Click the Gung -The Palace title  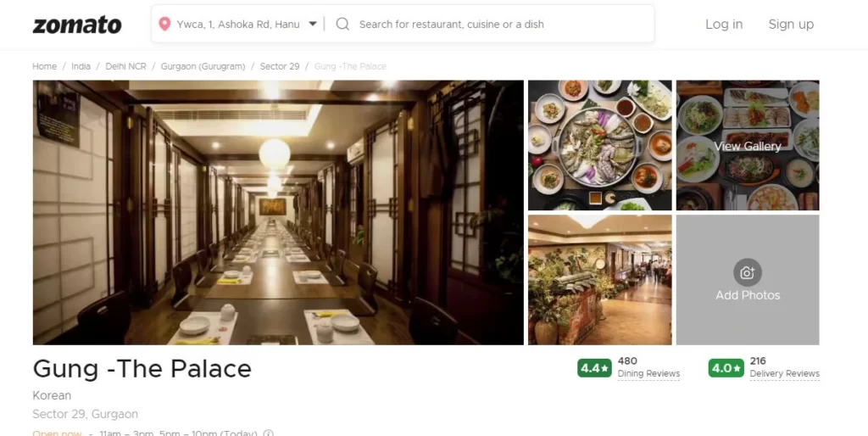coord(142,369)
